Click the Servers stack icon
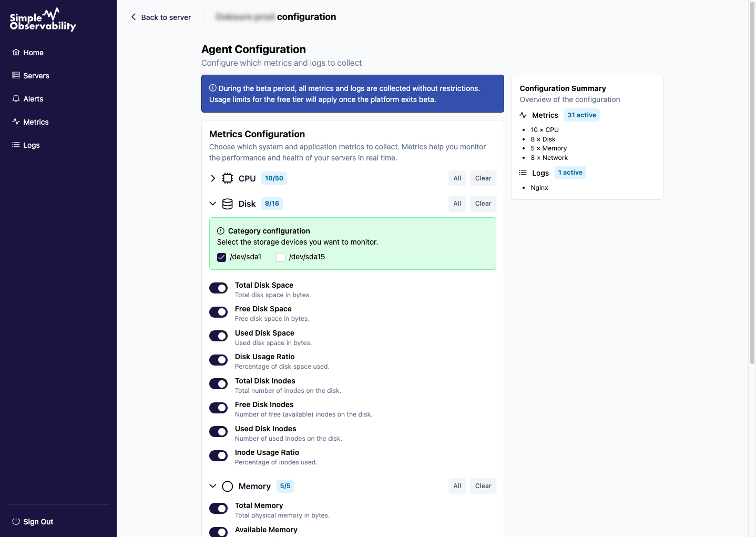Image resolution: width=756 pixels, height=537 pixels. click(16, 75)
